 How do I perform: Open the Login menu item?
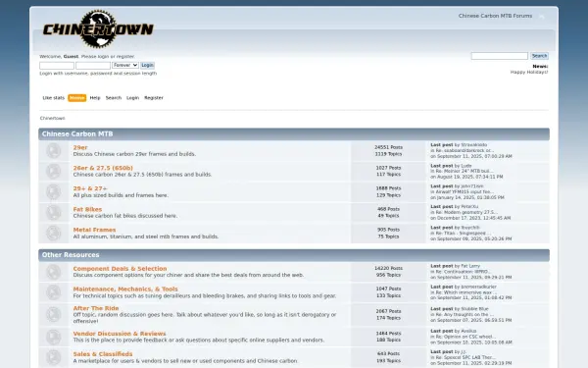tap(132, 97)
